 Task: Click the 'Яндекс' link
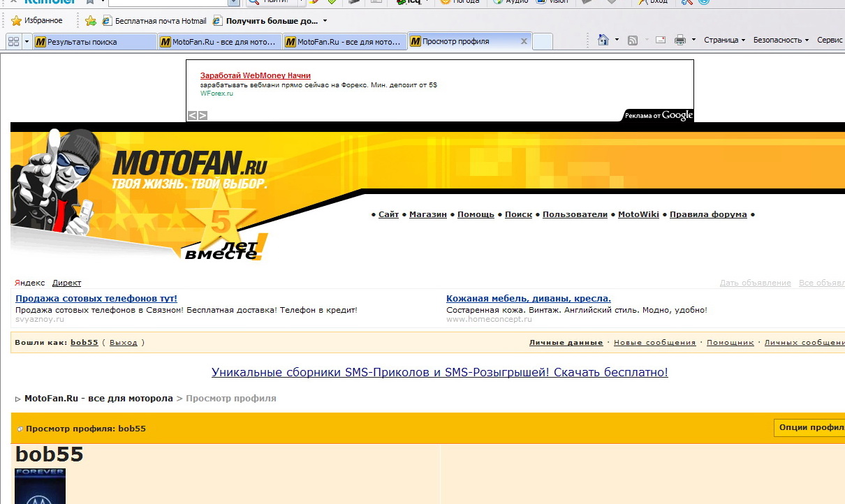(30, 283)
